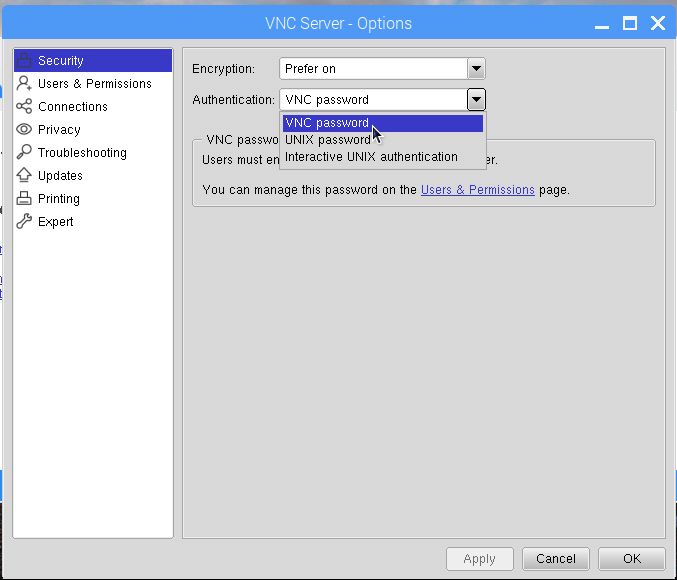Click the Apply button
Viewport: 677px width, 580px height.
point(479,559)
